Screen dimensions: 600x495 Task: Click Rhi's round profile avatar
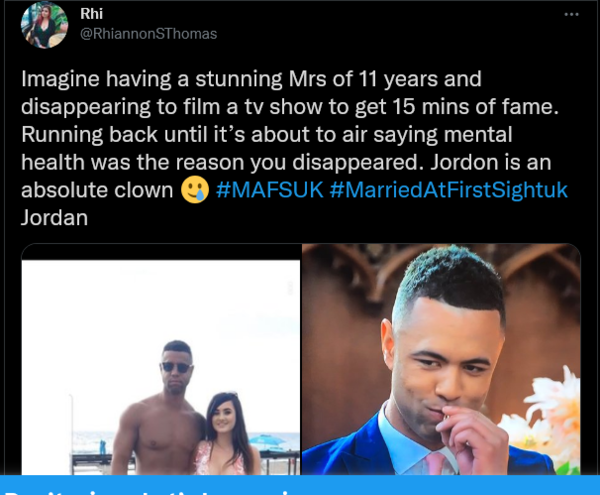click(x=44, y=25)
